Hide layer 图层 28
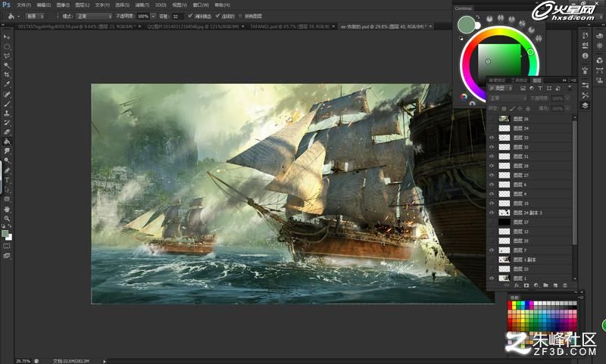The height and width of the screenshot is (364, 606). point(491,166)
